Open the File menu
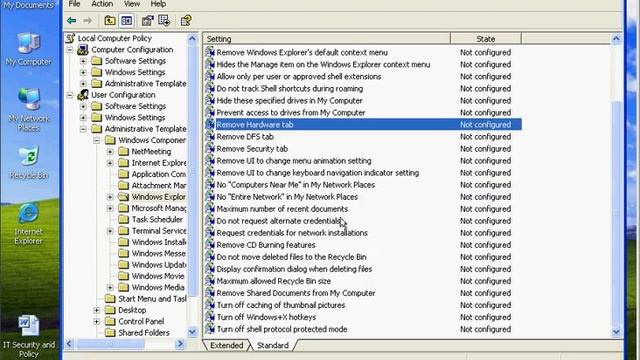The image size is (640, 360). pyautogui.click(x=74, y=4)
